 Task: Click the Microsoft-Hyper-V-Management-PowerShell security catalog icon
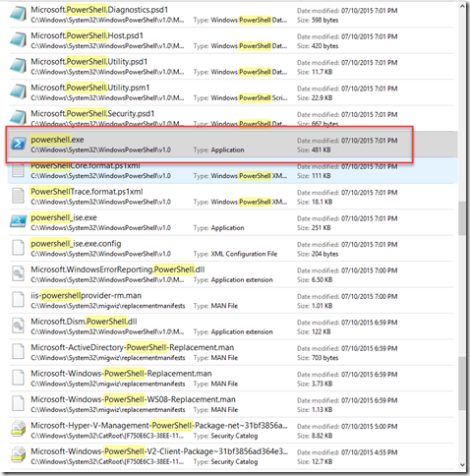coord(18,430)
